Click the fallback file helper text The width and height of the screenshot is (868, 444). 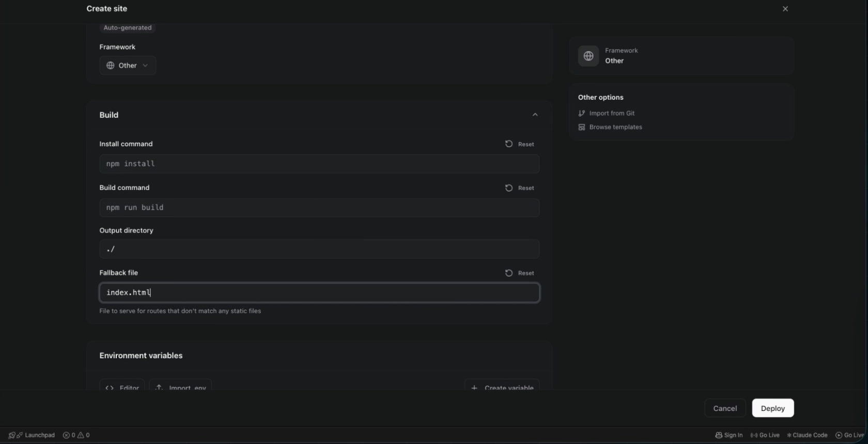point(180,311)
